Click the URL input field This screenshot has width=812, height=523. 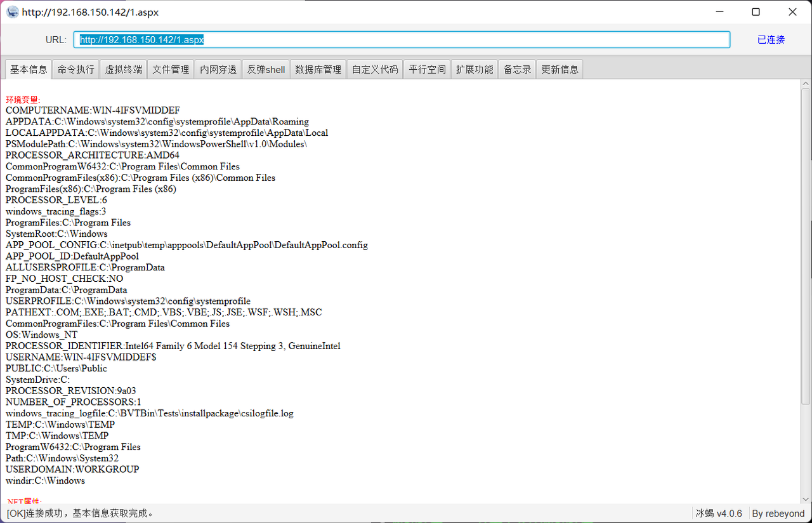pos(402,39)
